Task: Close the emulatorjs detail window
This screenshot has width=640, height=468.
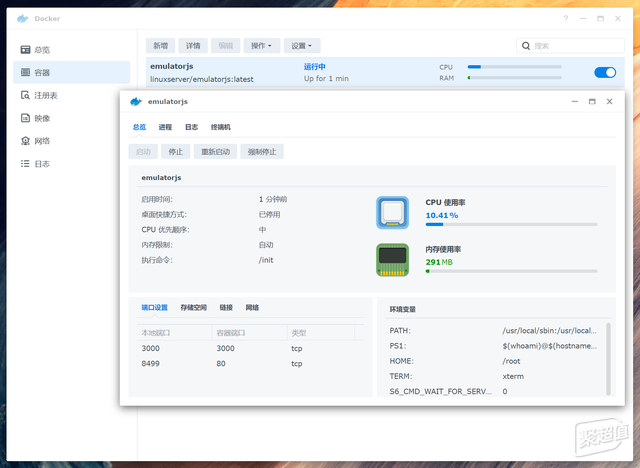Action: [x=609, y=102]
